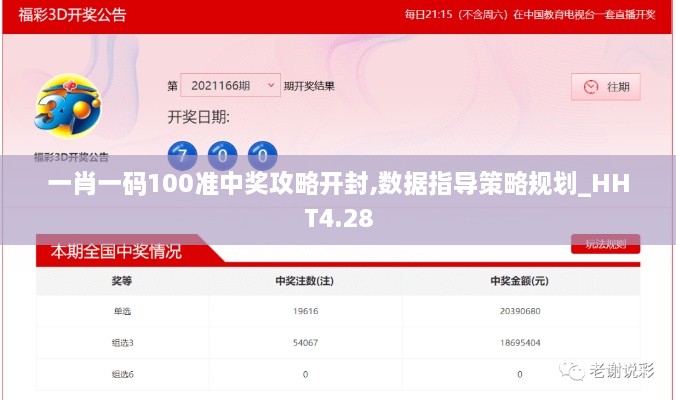Click the 福彩3D logo image
Image resolution: width=676 pixels, height=400 pixels.
pos(68,106)
